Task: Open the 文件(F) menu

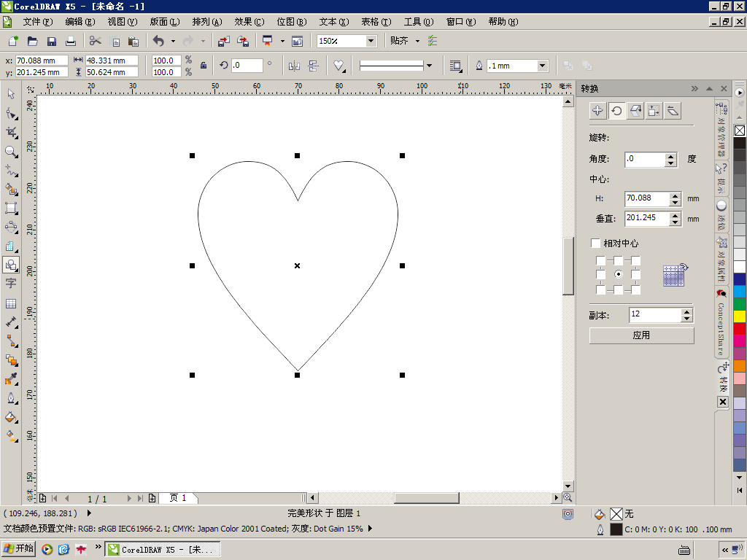Action: (x=38, y=21)
